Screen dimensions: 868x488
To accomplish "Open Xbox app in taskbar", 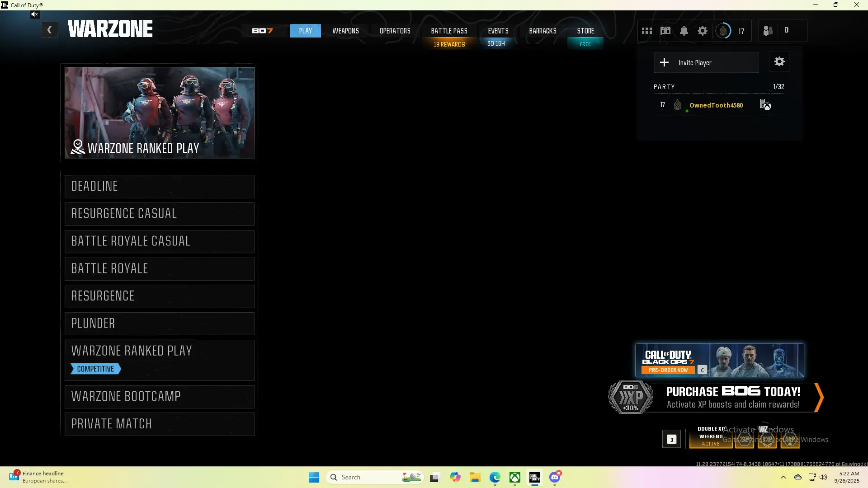I will coord(515,477).
